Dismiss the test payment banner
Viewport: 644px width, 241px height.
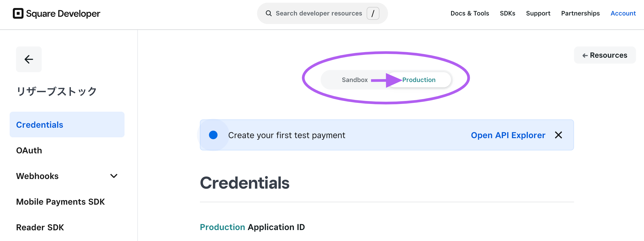click(558, 135)
